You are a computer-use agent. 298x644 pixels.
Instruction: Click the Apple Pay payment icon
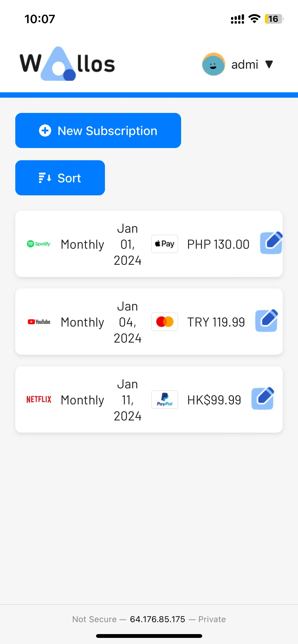tap(165, 244)
